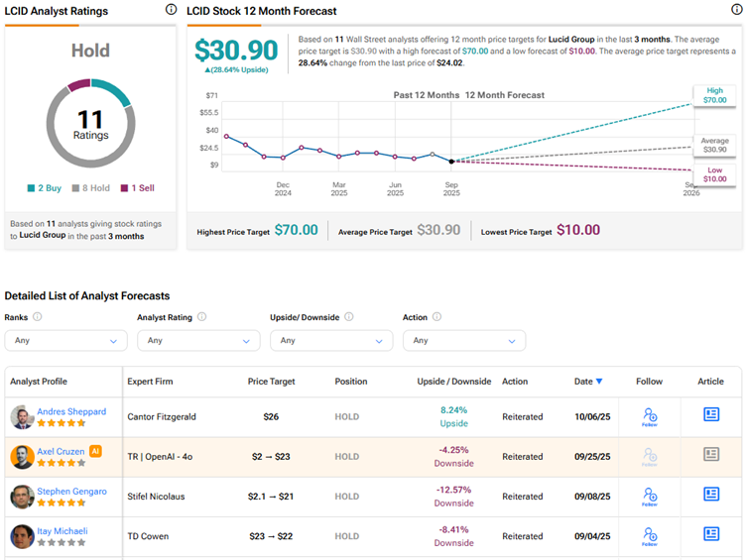Open the Upside/Downside dropdown
Viewport: 746px width, 560px height.
pyautogui.click(x=331, y=340)
